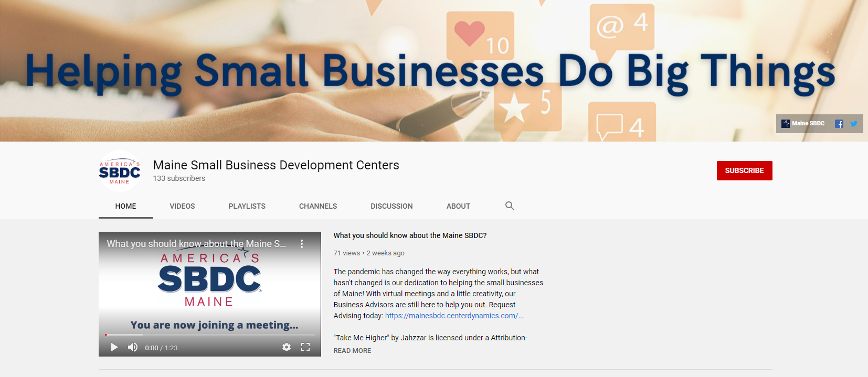Open the Twitter link in banner
This screenshot has height=377, width=868.
click(x=854, y=124)
